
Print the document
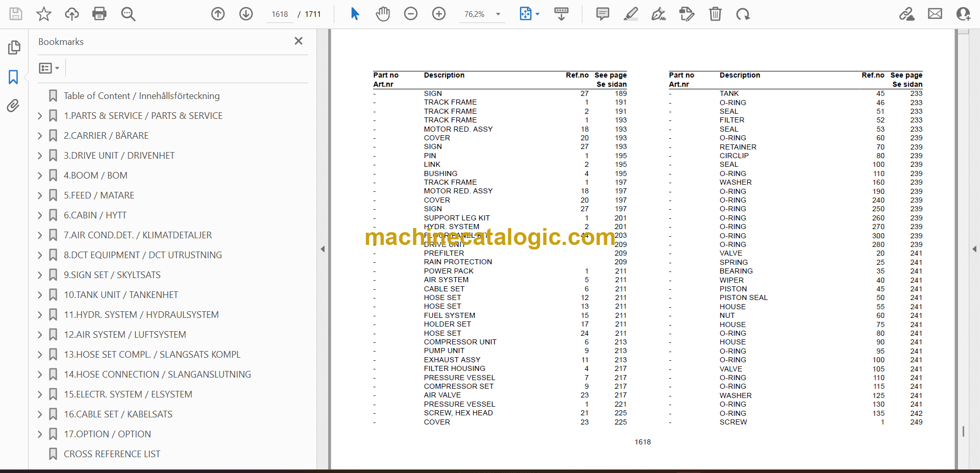(100, 14)
